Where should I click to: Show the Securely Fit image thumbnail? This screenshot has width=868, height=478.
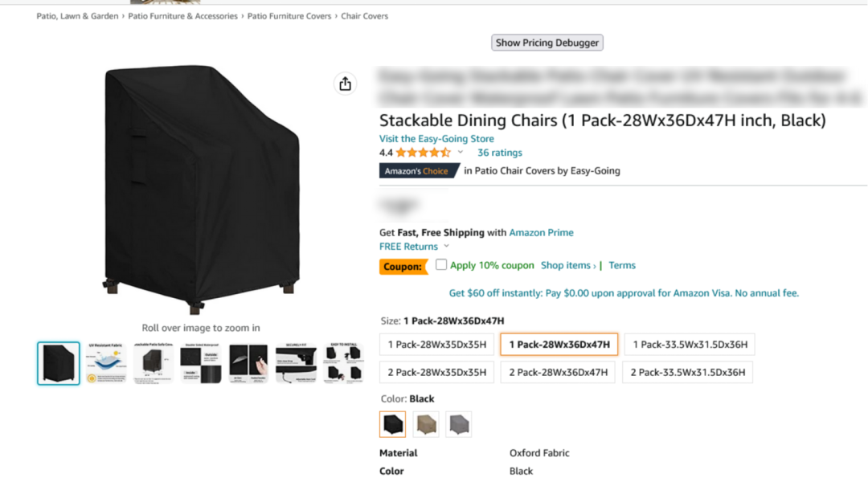(296, 363)
